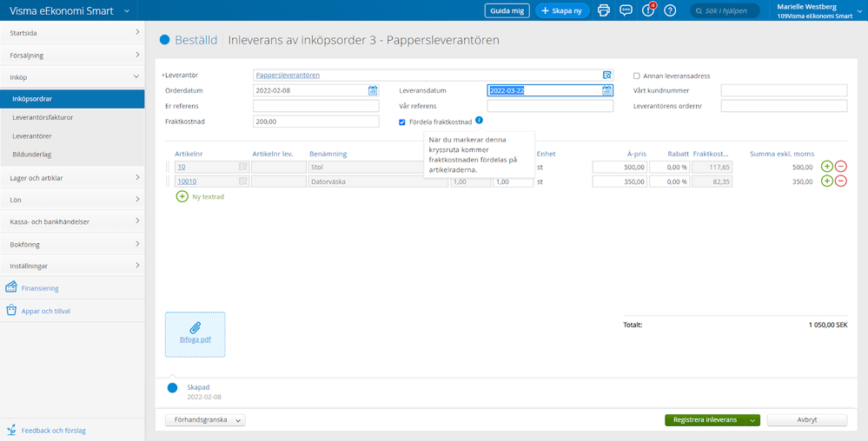Uncheck Fördela fraktkostnad checkbox

402,122
